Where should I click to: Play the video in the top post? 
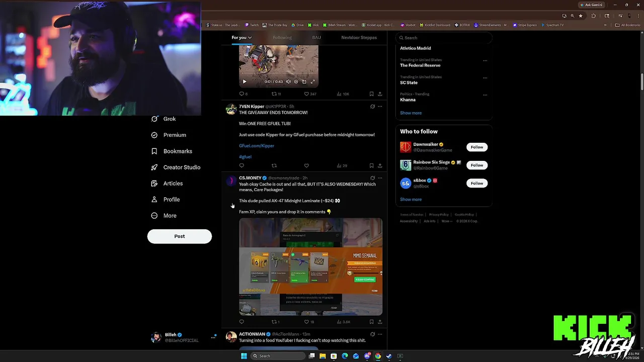point(245,81)
